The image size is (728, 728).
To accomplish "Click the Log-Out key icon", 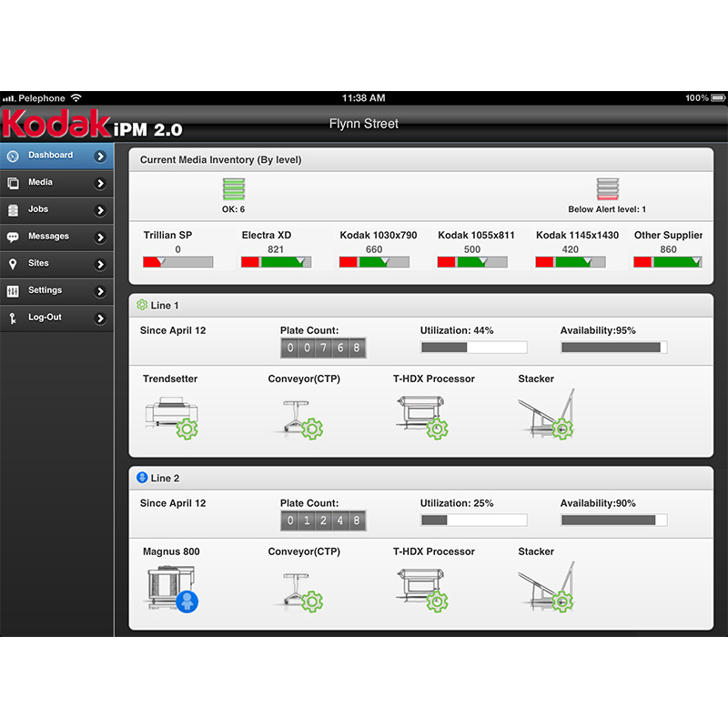I will click(13, 318).
